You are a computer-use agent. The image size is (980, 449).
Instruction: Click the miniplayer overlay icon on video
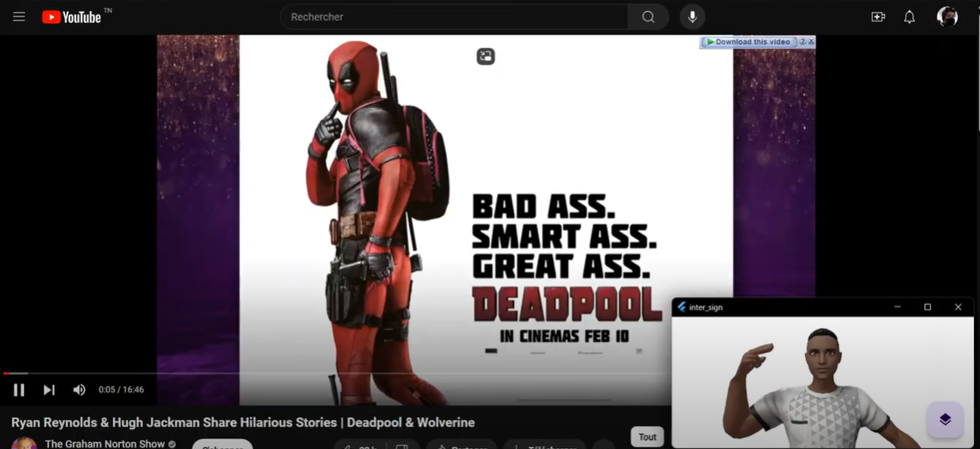pyautogui.click(x=486, y=57)
